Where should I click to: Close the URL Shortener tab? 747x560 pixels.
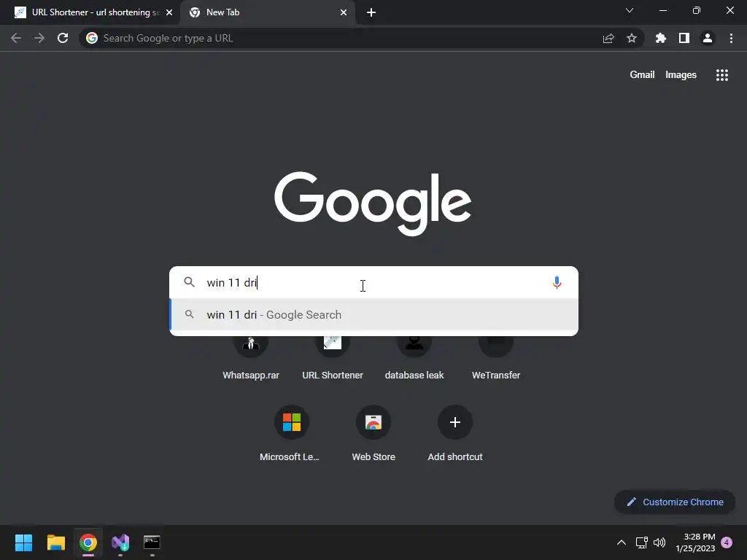pyautogui.click(x=169, y=12)
